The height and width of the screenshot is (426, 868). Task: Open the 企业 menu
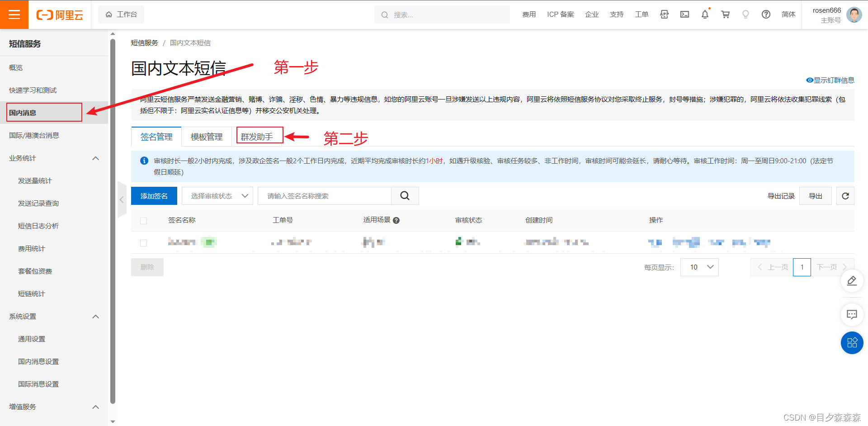pos(592,14)
